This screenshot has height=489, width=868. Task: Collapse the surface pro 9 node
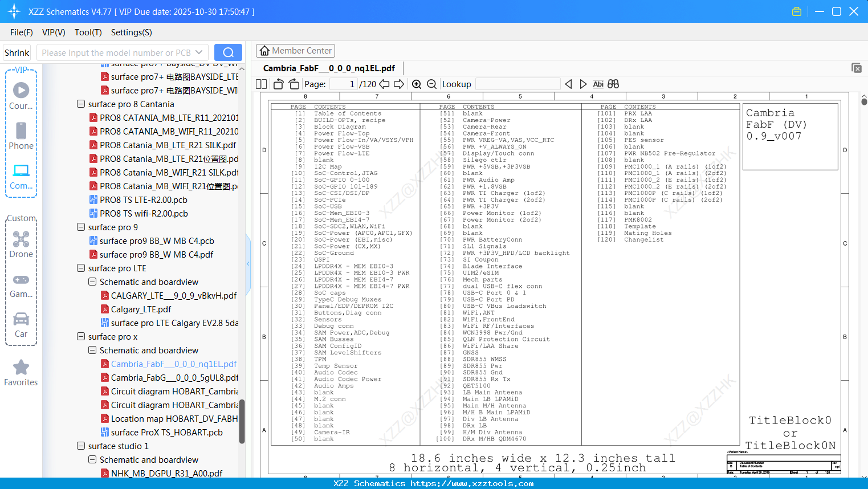pos(81,227)
